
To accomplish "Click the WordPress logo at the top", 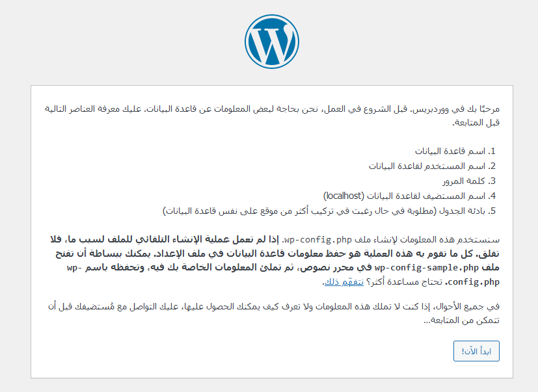I will (272, 41).
